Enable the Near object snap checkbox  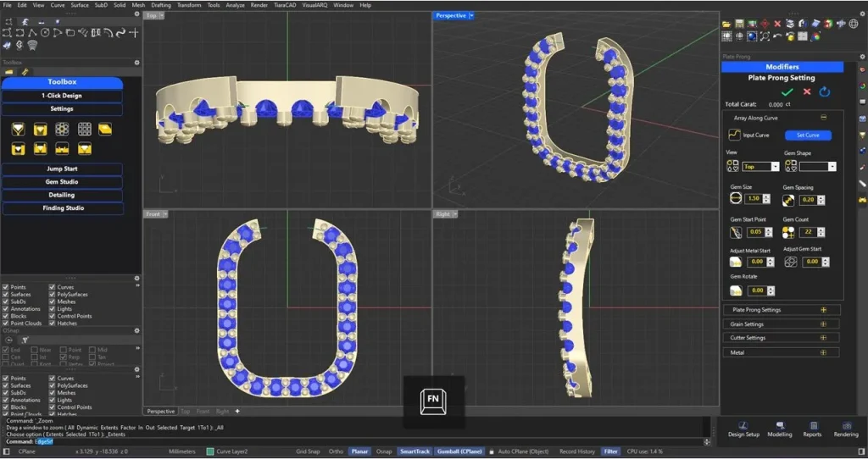(35, 349)
